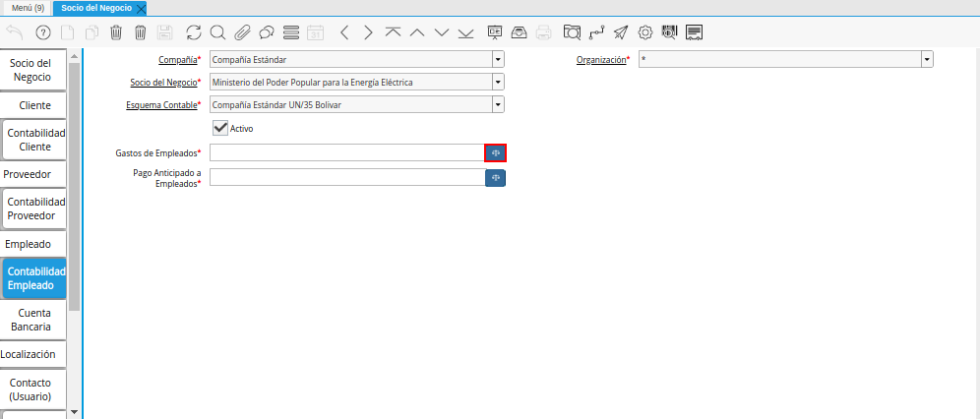980x419 pixels.
Task: Click the Pago Anticipado a Empleados input field
Action: [x=347, y=177]
